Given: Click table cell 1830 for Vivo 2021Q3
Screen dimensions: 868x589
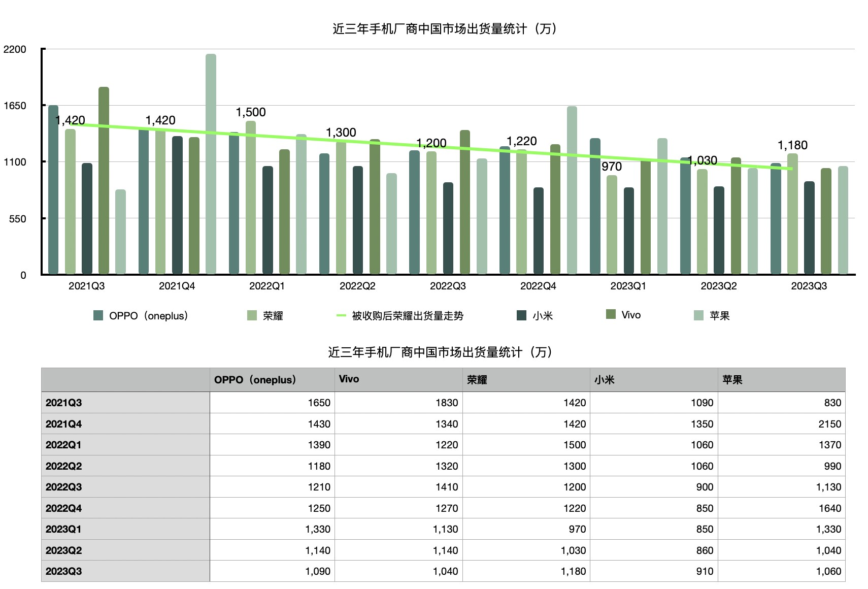Looking at the screenshot, I should (398, 403).
